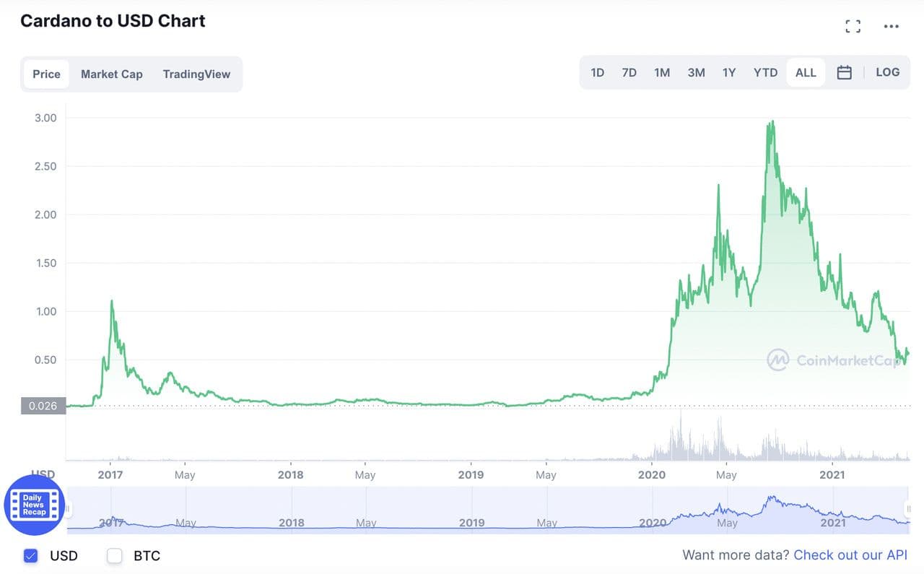Enable the BTC checkbox
The width and height of the screenshot is (924, 574).
coord(115,555)
